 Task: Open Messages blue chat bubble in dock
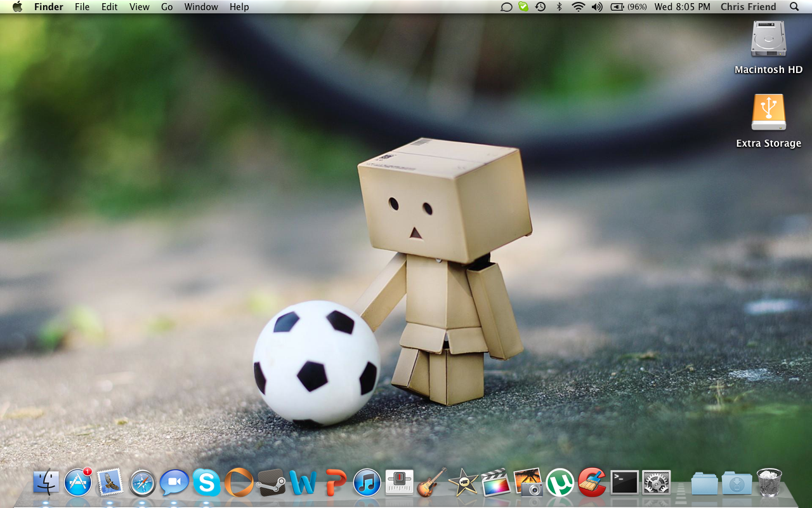[x=174, y=483]
